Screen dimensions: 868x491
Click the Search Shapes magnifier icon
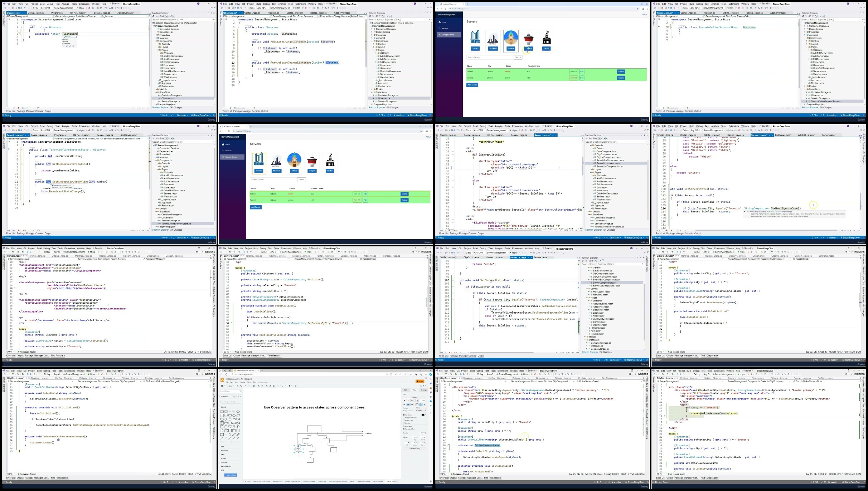(240, 391)
